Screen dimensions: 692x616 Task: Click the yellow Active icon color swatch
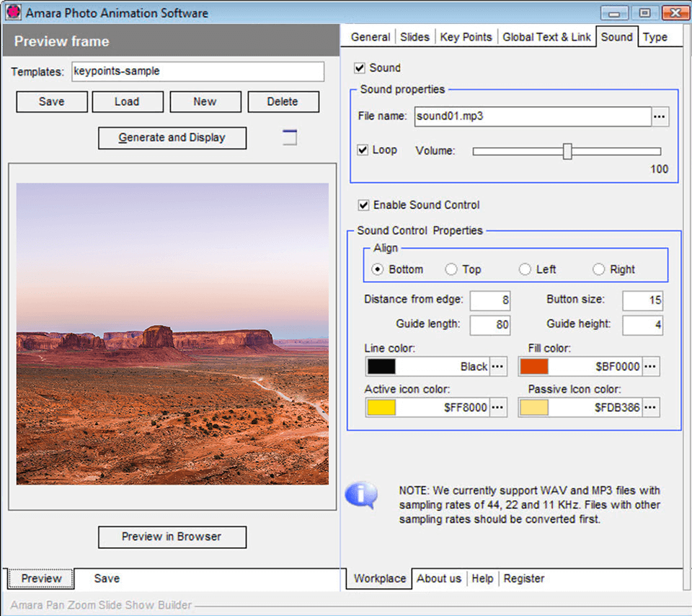[381, 408]
